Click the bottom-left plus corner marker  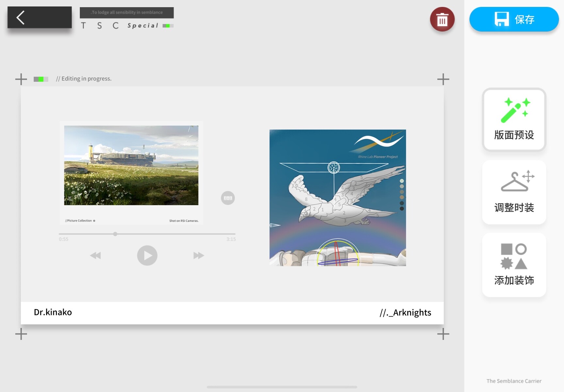(21, 334)
